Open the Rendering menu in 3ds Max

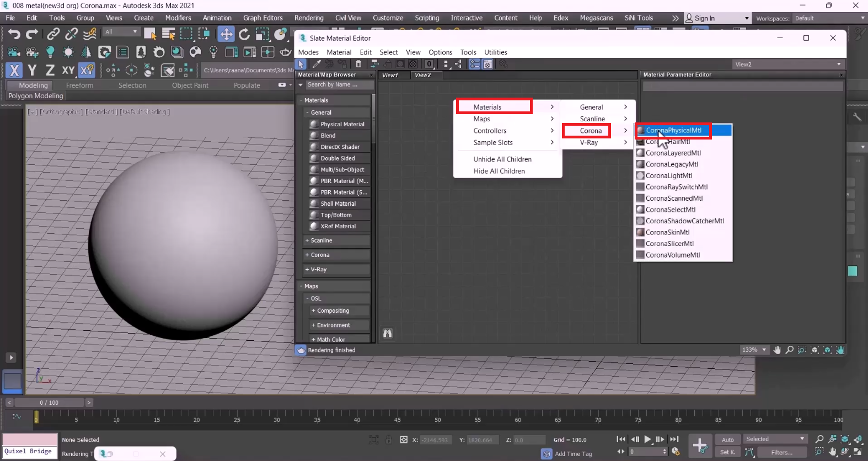pos(309,18)
